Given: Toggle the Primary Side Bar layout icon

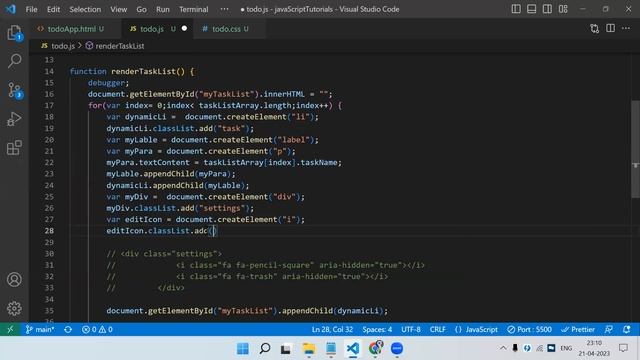Looking at the screenshot, I should pos(516,9).
